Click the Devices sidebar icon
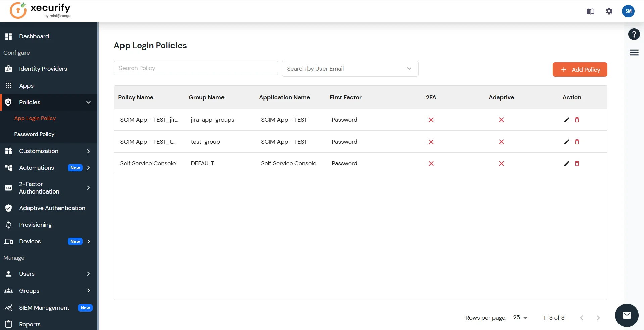The width and height of the screenshot is (644, 330). click(x=9, y=242)
